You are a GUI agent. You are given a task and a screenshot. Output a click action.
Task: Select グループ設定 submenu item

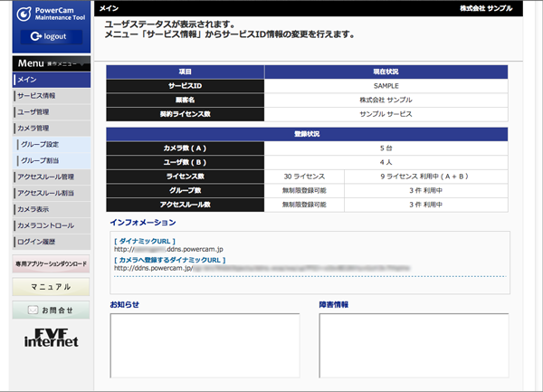point(52,145)
